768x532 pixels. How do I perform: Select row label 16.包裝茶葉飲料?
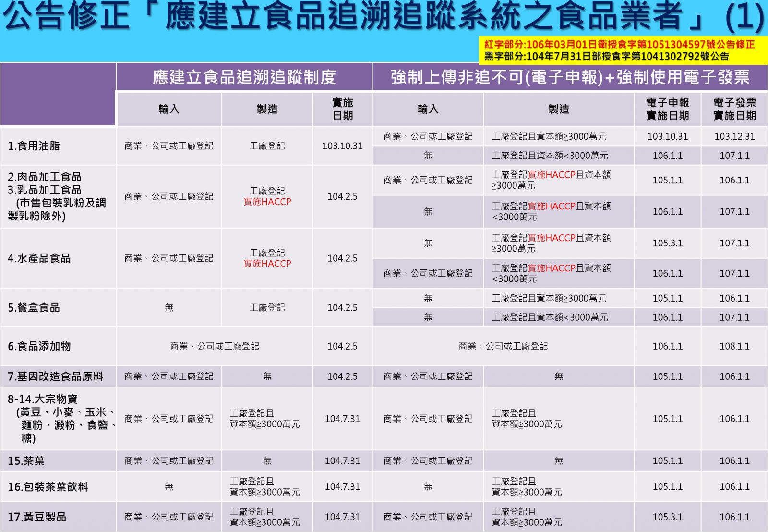click(48, 487)
